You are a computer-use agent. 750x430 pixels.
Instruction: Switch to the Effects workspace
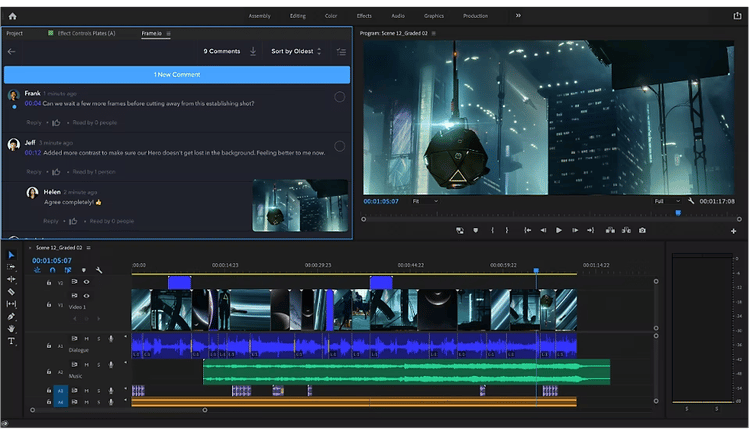pyautogui.click(x=364, y=16)
